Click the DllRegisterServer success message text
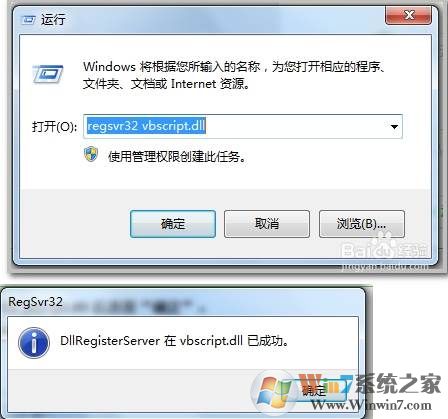 [x=174, y=341]
